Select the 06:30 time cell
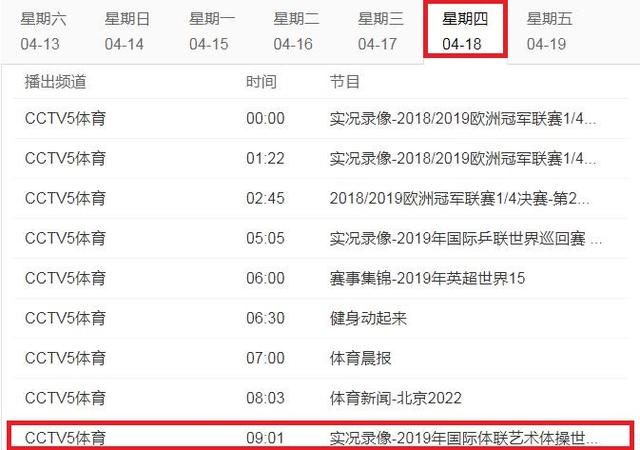 (x=265, y=318)
